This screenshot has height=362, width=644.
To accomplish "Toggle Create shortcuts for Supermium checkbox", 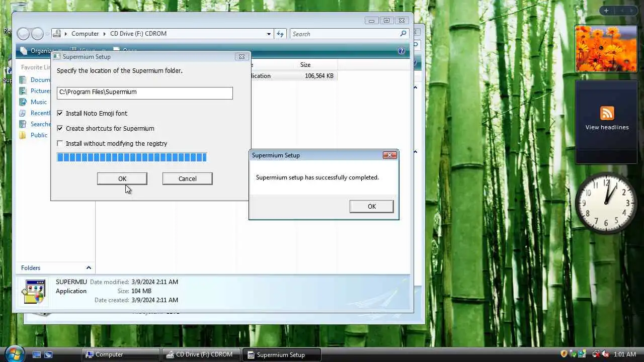I will pyautogui.click(x=60, y=129).
